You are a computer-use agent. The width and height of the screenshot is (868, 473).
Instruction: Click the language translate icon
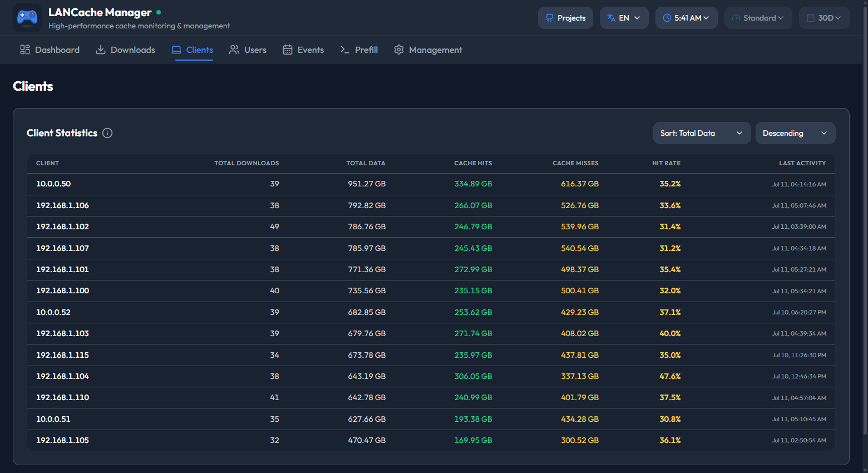click(611, 18)
